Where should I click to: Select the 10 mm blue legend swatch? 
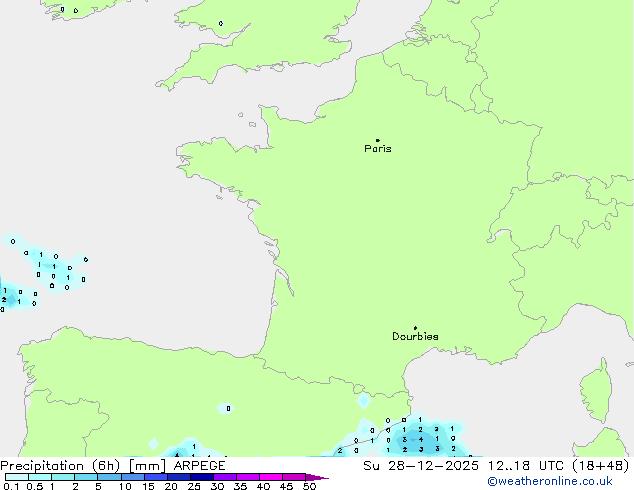[x=132, y=477]
